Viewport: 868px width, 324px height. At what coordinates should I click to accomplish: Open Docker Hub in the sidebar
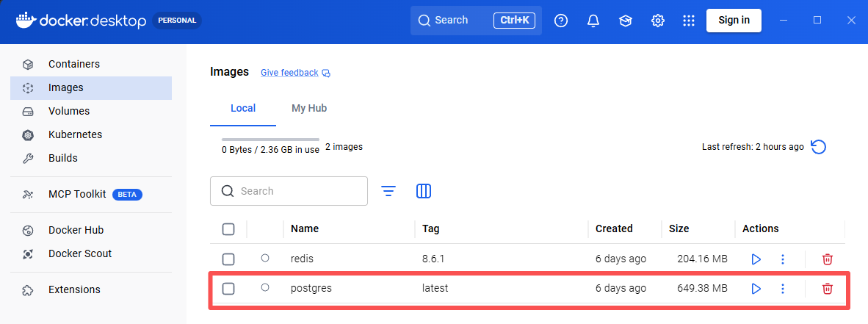[91, 231]
